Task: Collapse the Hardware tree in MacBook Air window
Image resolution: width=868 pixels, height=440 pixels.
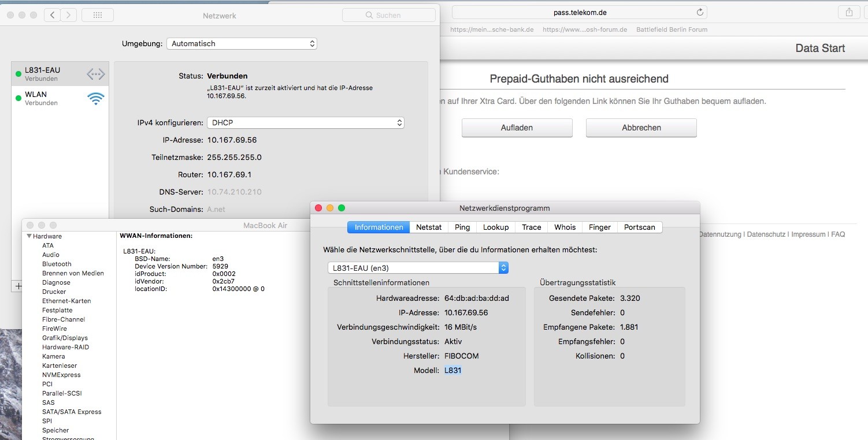Action: [x=29, y=236]
